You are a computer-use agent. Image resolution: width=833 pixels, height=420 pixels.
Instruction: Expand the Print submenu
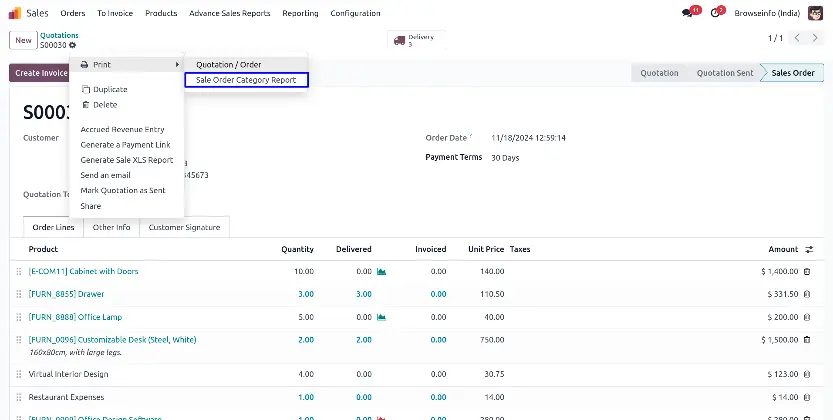127,64
